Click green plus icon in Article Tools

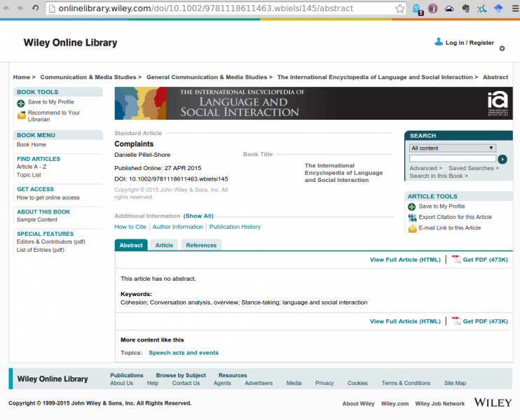(x=411, y=206)
